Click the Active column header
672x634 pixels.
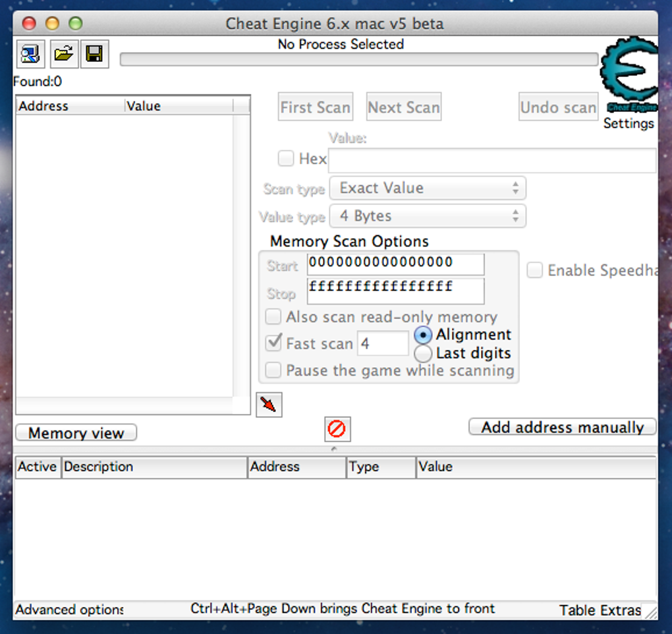(x=38, y=467)
